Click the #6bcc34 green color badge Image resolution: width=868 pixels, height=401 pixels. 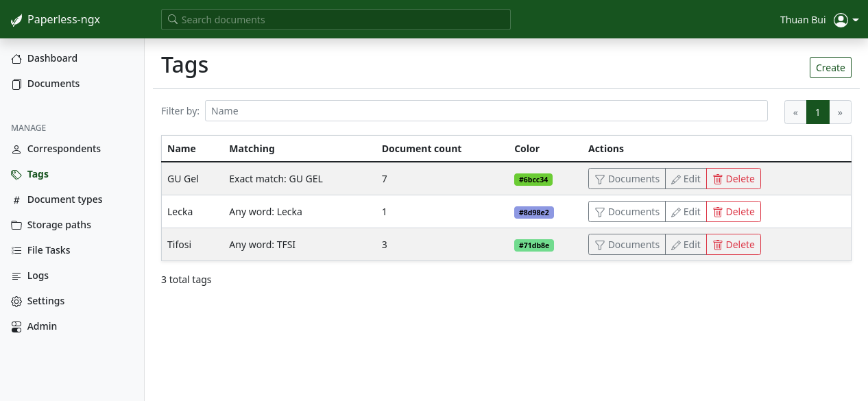[x=533, y=180]
